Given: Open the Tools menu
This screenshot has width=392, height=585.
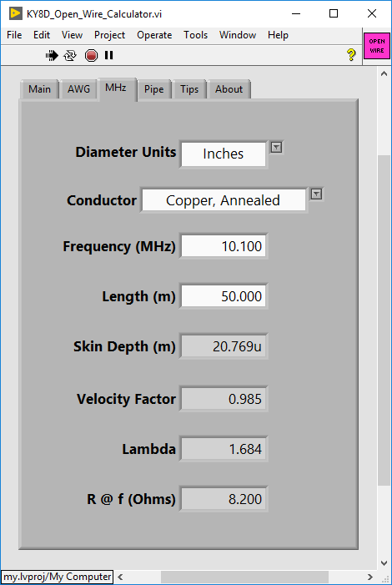Looking at the screenshot, I should tap(195, 35).
